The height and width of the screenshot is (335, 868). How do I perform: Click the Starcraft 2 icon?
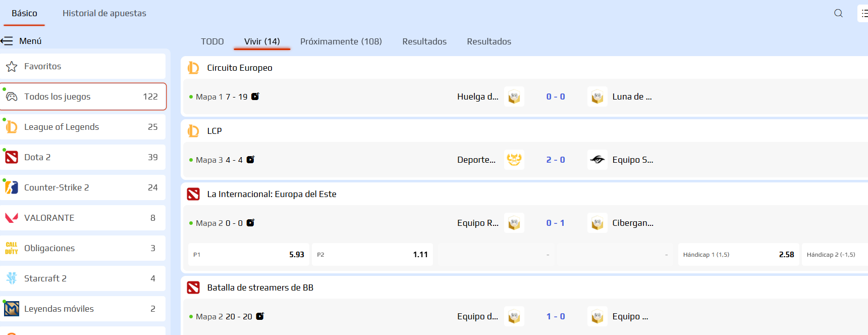tap(12, 278)
